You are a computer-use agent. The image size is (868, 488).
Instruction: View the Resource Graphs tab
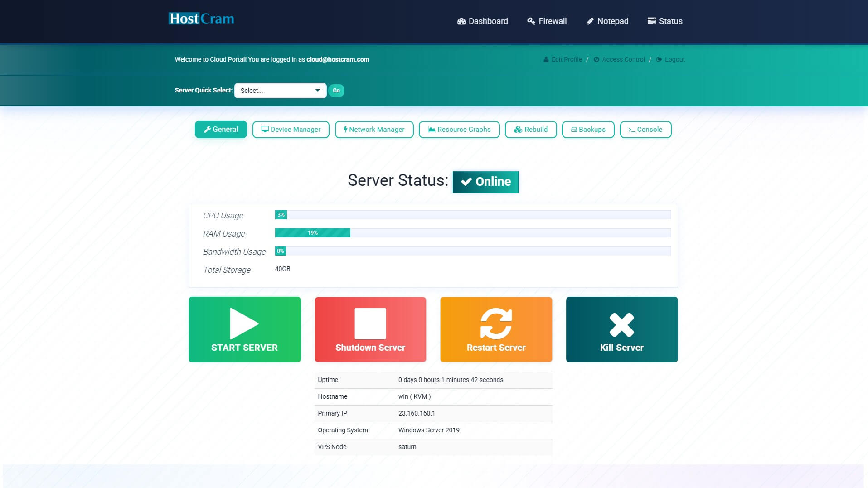point(459,130)
